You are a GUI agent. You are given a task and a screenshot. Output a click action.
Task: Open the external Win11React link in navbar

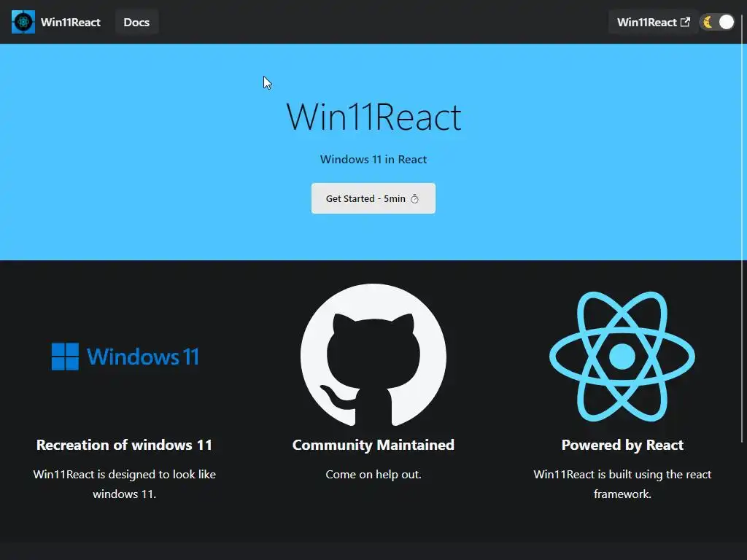click(653, 23)
